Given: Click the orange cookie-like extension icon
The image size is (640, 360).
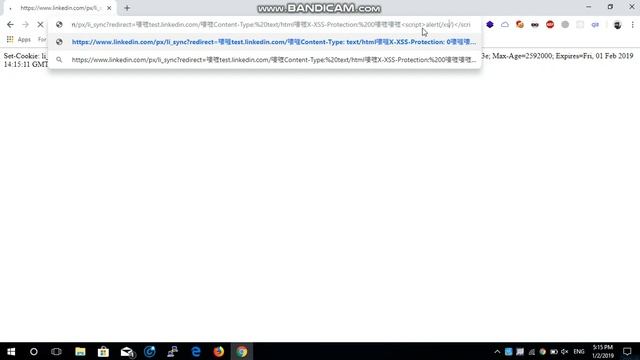Looking at the screenshot, I should pyautogui.click(x=520, y=24).
